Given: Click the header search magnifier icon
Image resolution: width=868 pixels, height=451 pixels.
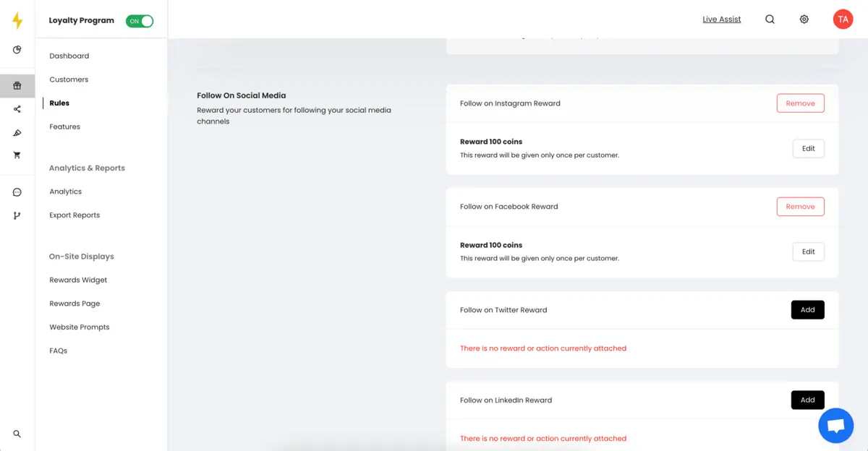Looking at the screenshot, I should pos(770,20).
